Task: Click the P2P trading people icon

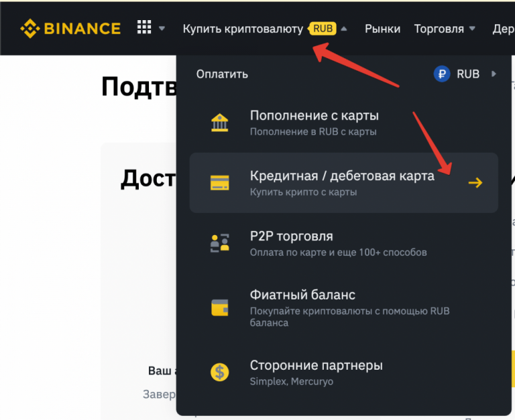Action: pos(219,243)
